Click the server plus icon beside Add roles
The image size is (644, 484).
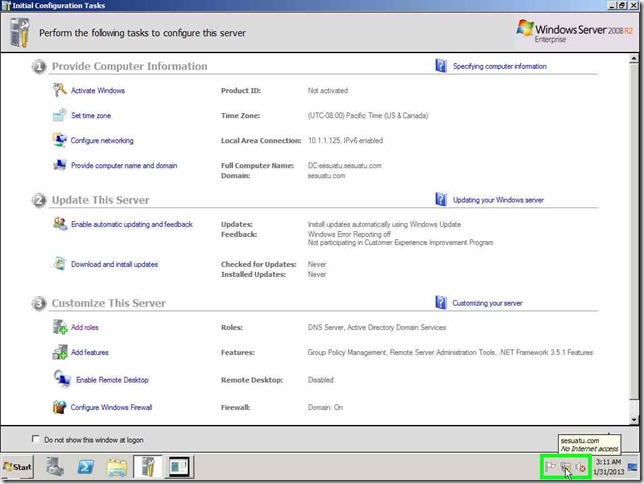coord(60,327)
